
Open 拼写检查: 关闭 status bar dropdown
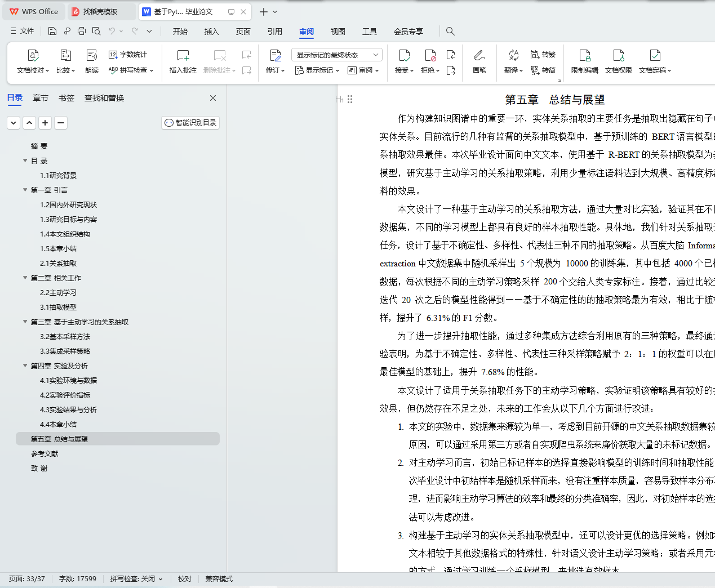click(136, 579)
